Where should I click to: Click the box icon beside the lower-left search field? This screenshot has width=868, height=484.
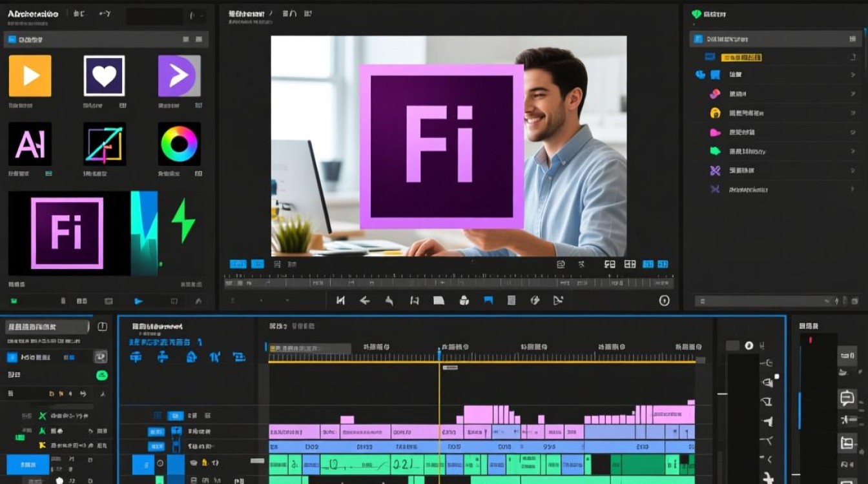(102, 327)
